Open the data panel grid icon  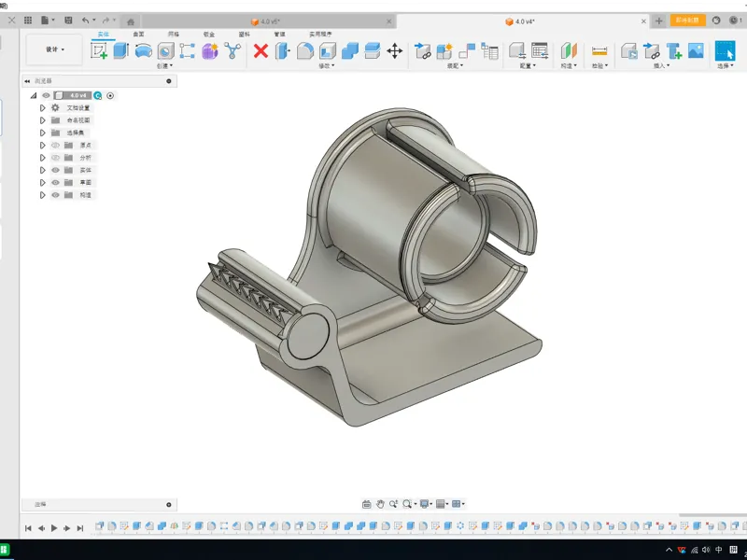coord(28,20)
